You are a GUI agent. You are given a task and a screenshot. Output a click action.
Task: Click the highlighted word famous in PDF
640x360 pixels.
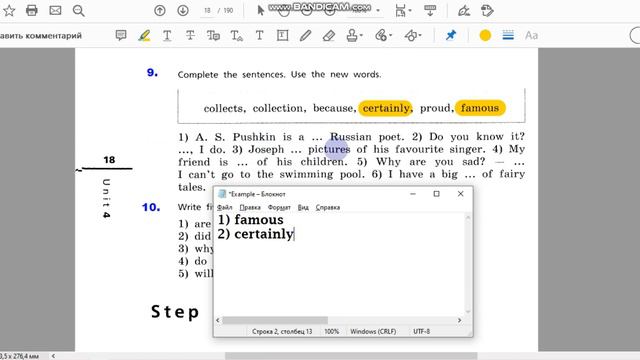(x=480, y=108)
